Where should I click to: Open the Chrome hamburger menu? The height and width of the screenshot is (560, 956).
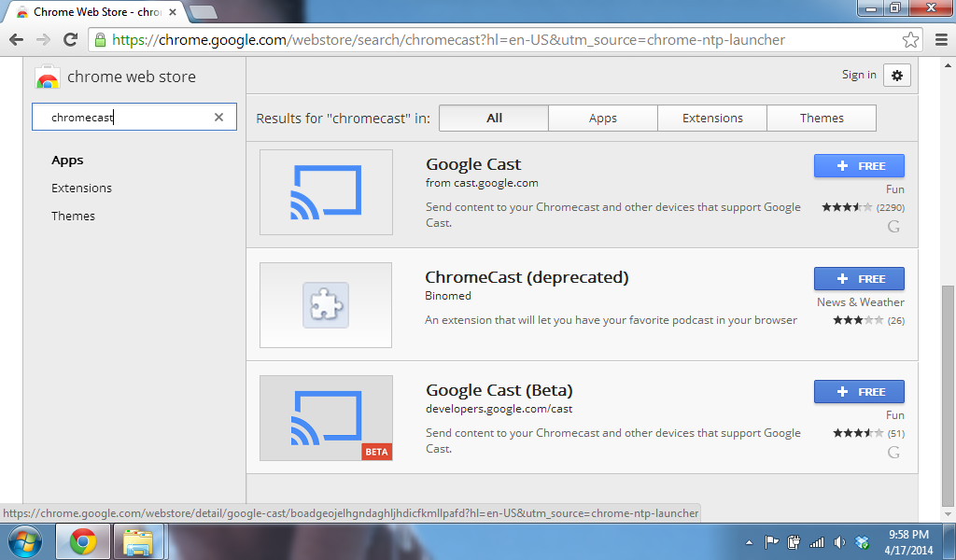[941, 39]
